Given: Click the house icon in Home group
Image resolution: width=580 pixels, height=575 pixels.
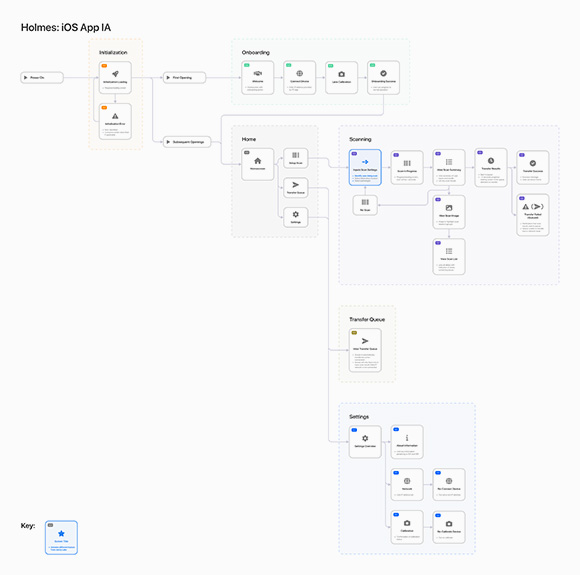Looking at the screenshot, I should pos(258,161).
